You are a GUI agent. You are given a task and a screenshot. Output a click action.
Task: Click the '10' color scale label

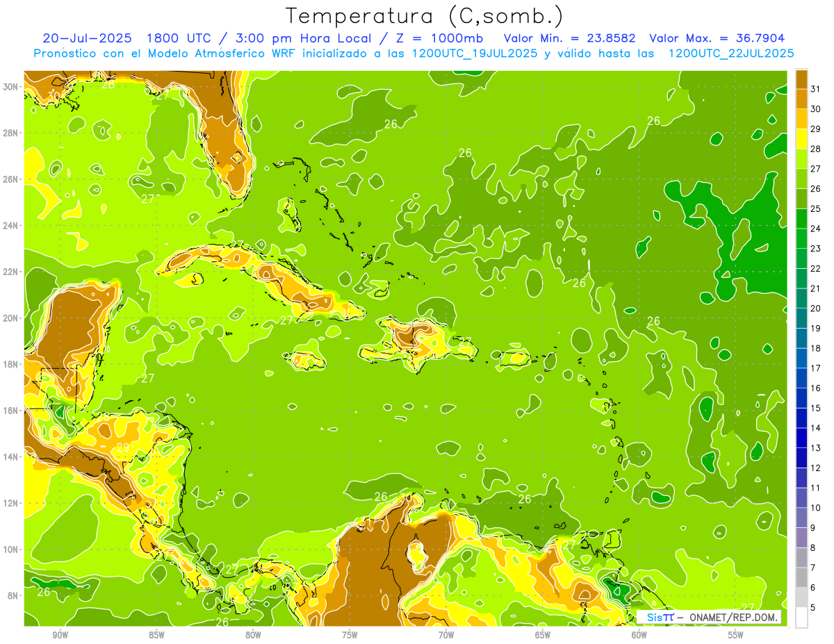point(816,507)
